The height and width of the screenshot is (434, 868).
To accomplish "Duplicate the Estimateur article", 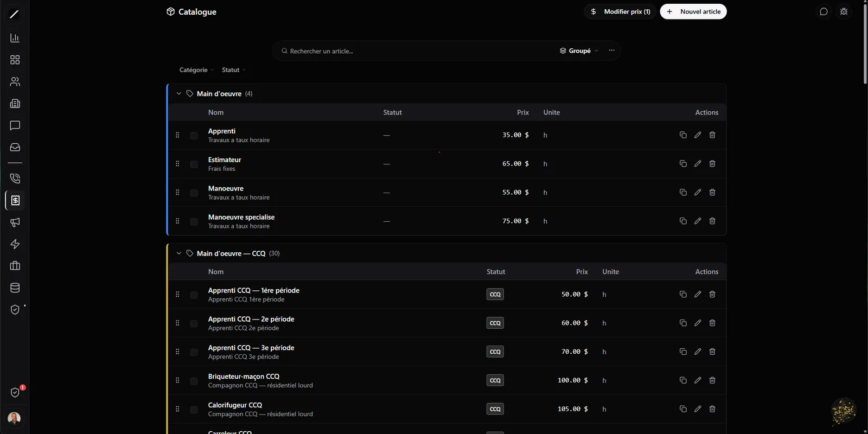I will point(683,164).
